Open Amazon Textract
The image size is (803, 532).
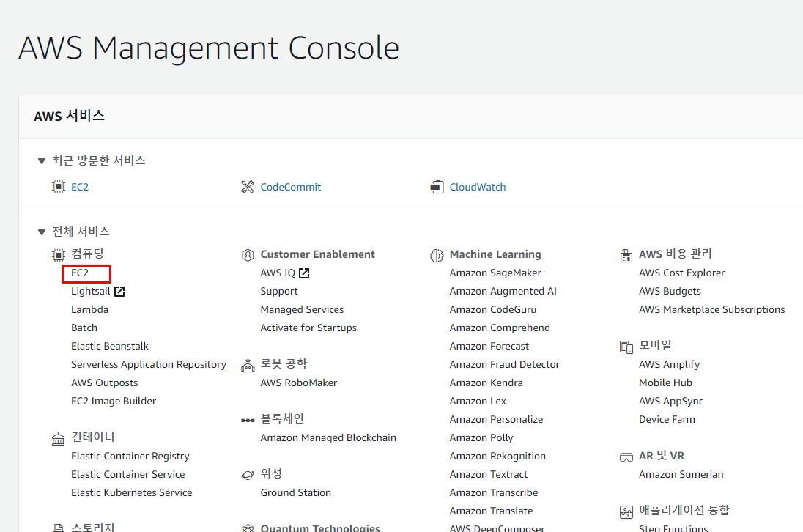489,474
